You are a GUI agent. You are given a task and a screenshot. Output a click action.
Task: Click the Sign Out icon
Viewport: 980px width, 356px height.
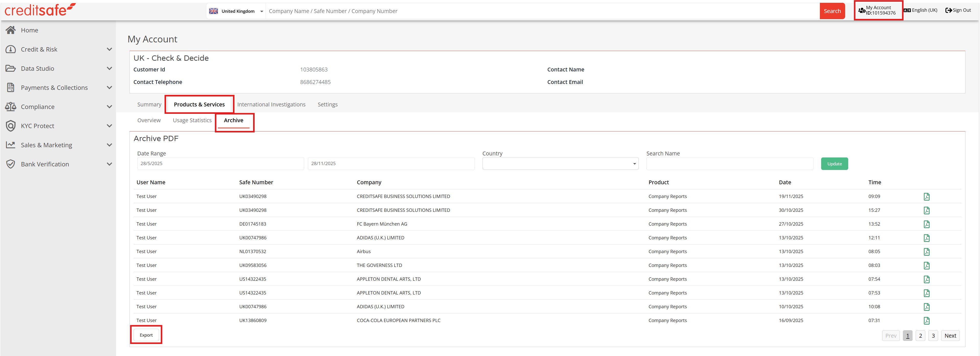point(948,10)
